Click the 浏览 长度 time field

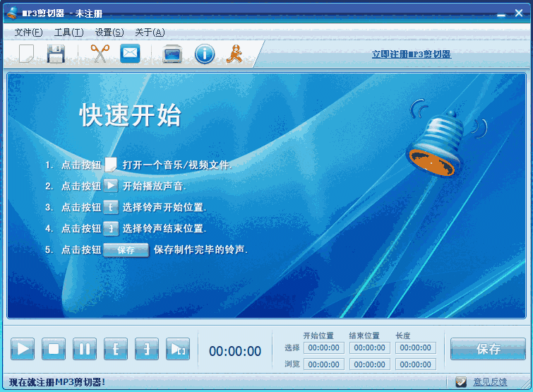[x=416, y=364]
